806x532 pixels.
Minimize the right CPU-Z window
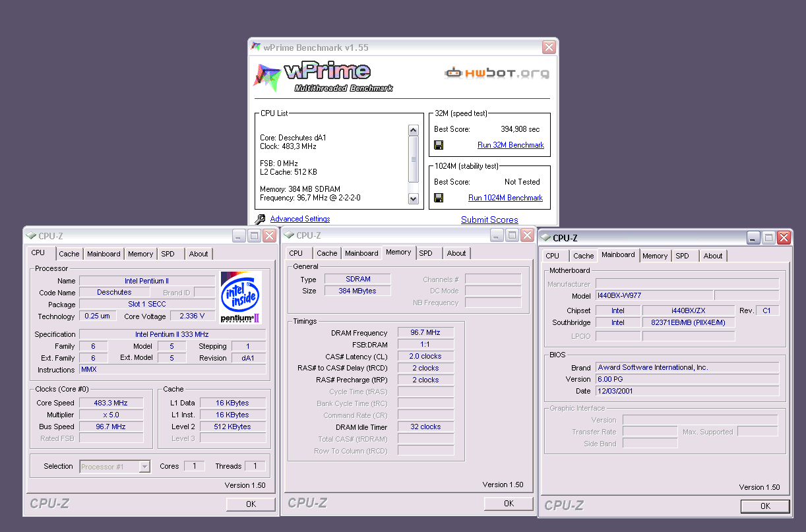pyautogui.click(x=753, y=237)
